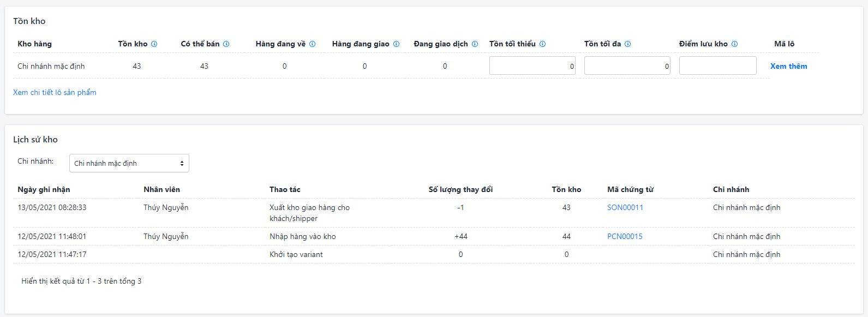Click info icon beside Có thể bán
Screen dimensions: 868x317
point(226,44)
